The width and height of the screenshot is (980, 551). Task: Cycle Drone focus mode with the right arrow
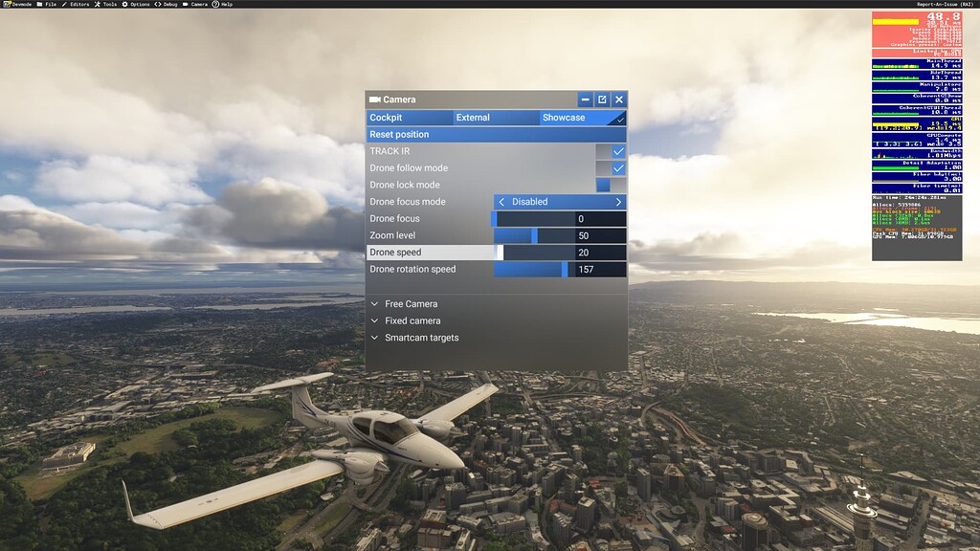point(618,202)
